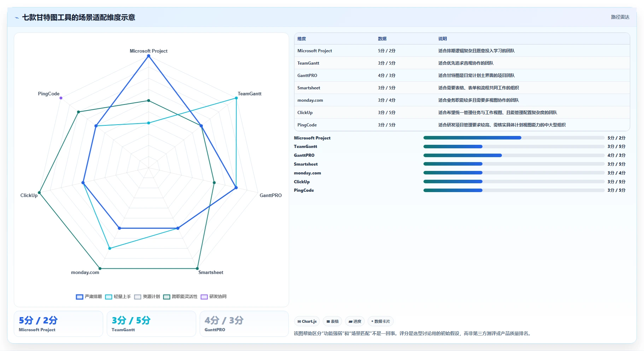Click the Microsoft Project progress bar
644x351 pixels.
514,138
